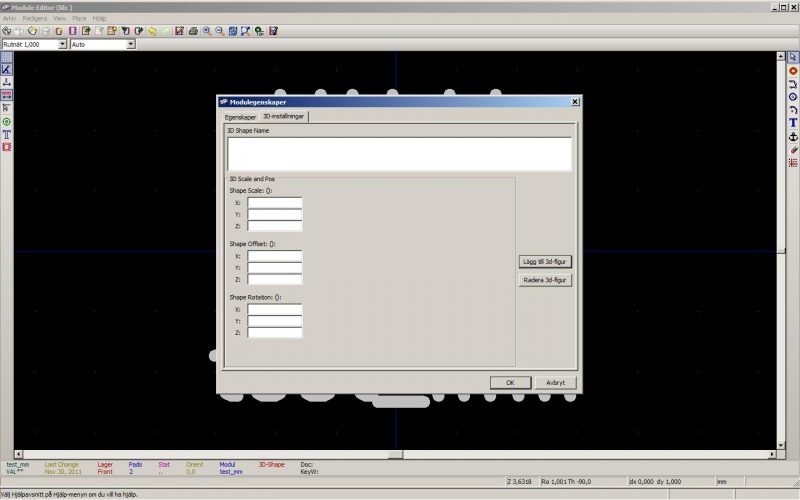Click the zoom in magnifier icon
Viewport: 800px width, 500px height.
[206, 31]
